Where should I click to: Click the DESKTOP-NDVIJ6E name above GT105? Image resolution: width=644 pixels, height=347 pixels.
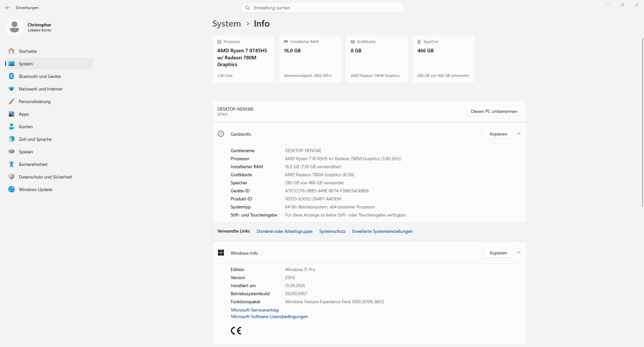tap(235, 109)
